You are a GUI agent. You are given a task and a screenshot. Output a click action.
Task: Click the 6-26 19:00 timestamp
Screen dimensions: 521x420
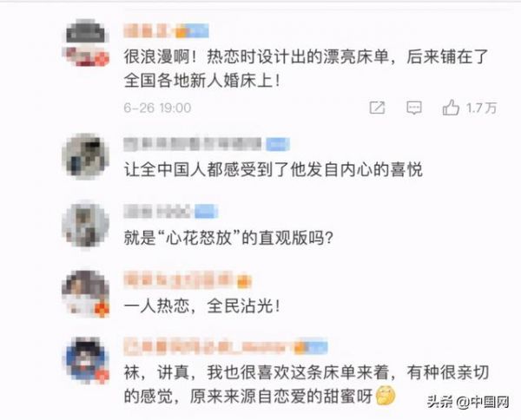coord(157,108)
